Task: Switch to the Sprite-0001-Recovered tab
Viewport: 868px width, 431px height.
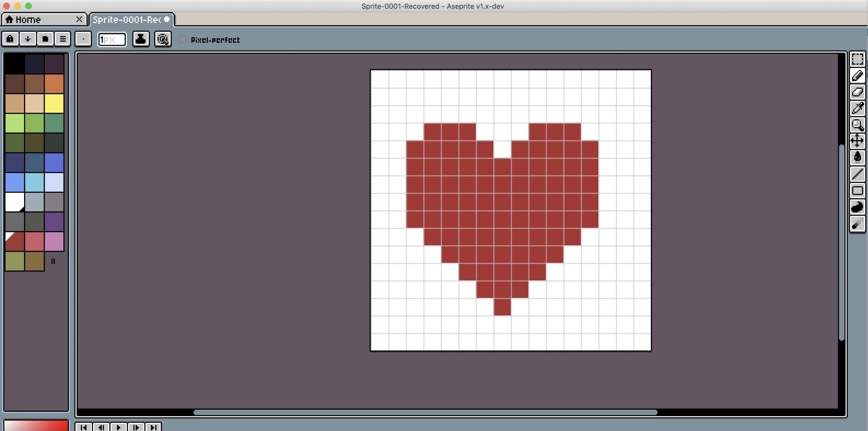Action: pos(132,19)
